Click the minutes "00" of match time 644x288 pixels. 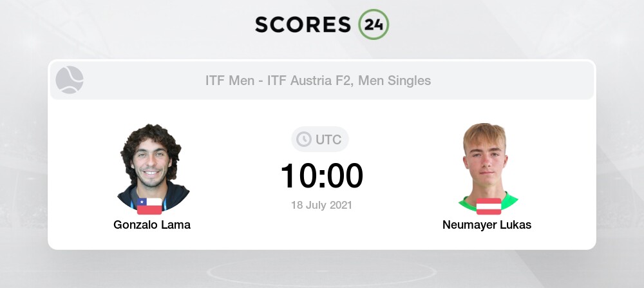coord(346,175)
